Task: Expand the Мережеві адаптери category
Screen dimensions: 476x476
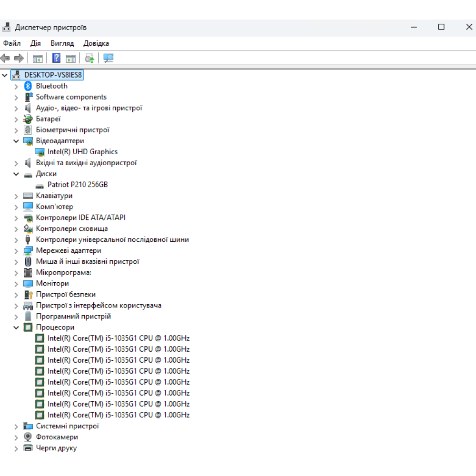Action: pos(16,251)
